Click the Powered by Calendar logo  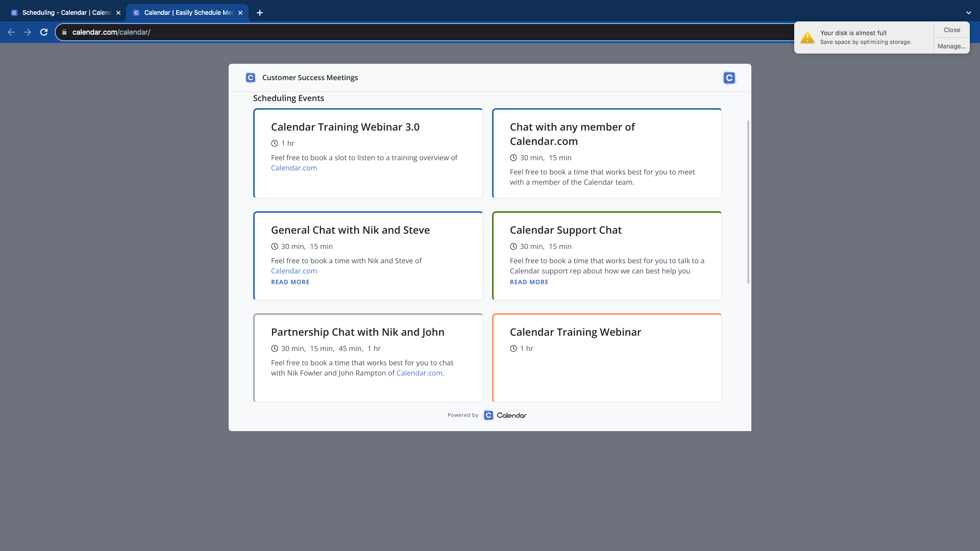point(505,415)
